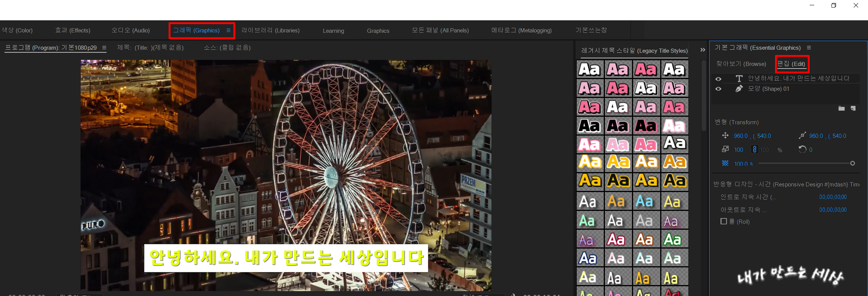Select the 그래픽 (Graphics) workspace tab
This screenshot has width=868, height=296.
196,31
